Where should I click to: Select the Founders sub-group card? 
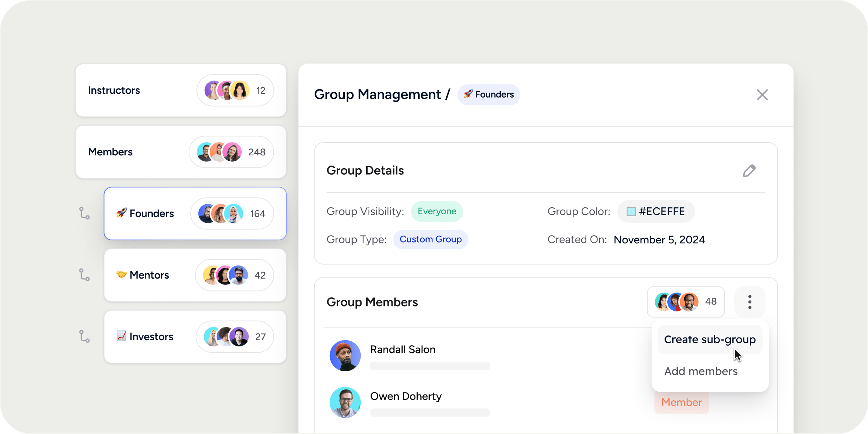coord(195,214)
